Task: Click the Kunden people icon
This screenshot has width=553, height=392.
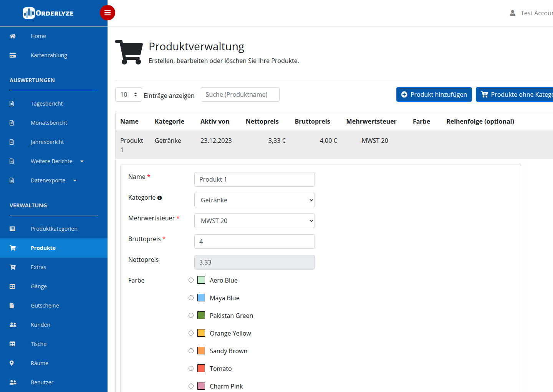Action: pos(13,325)
